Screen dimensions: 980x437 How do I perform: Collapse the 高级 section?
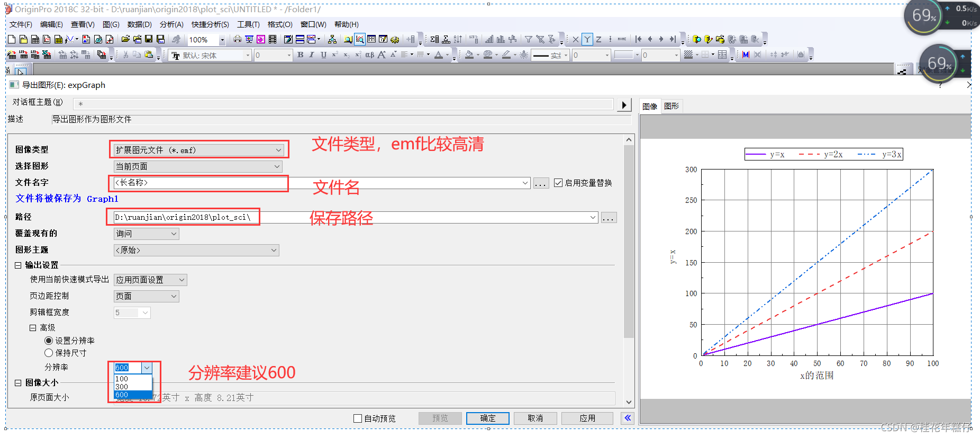pos(33,328)
